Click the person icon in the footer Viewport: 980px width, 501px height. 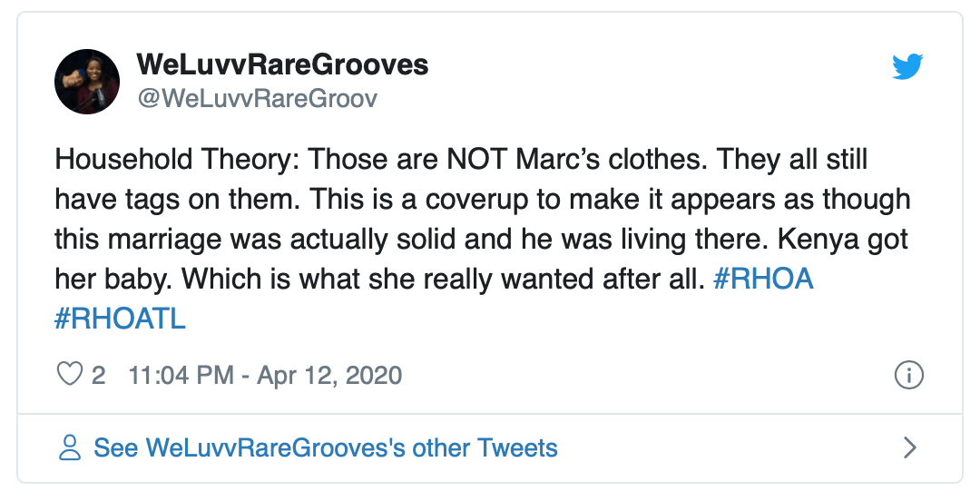pyautogui.click(x=70, y=447)
